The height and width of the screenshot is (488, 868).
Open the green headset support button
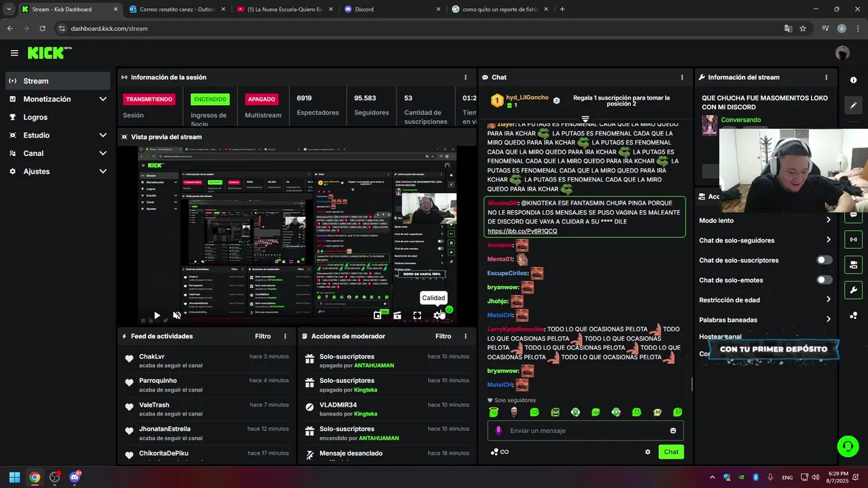[848, 446]
